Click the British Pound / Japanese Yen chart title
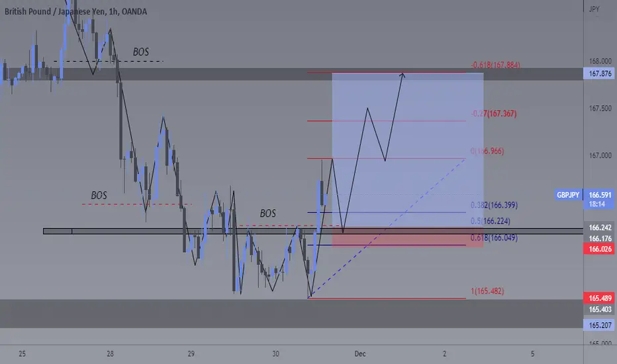617x364 pixels. [x=75, y=11]
